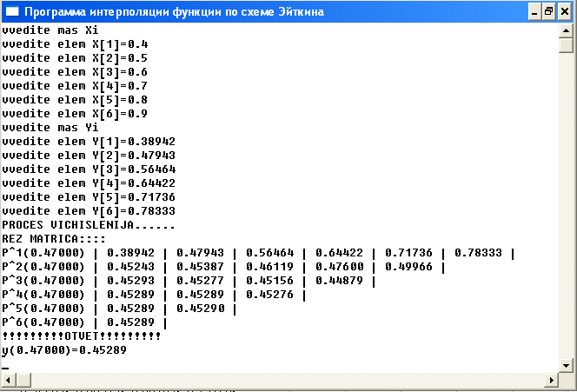Click the line 'vvedite elem Y[5]=0.71736'
Viewport: 577px width, 392px height.
point(89,197)
